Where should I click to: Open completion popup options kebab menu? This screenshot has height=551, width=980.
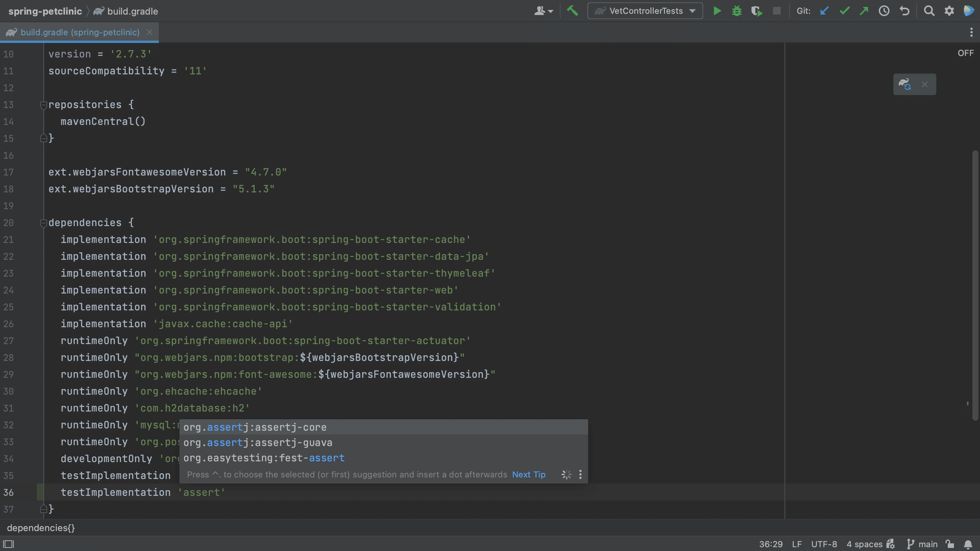(580, 474)
